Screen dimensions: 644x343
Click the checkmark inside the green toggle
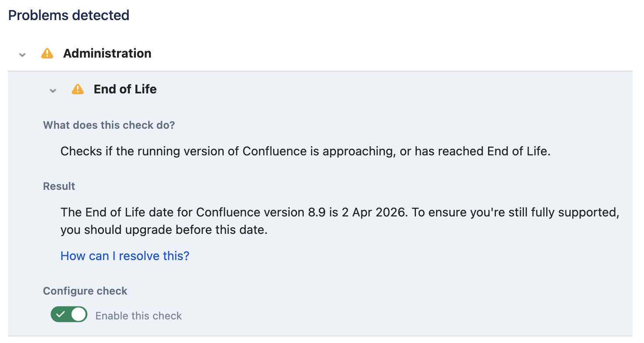click(60, 315)
